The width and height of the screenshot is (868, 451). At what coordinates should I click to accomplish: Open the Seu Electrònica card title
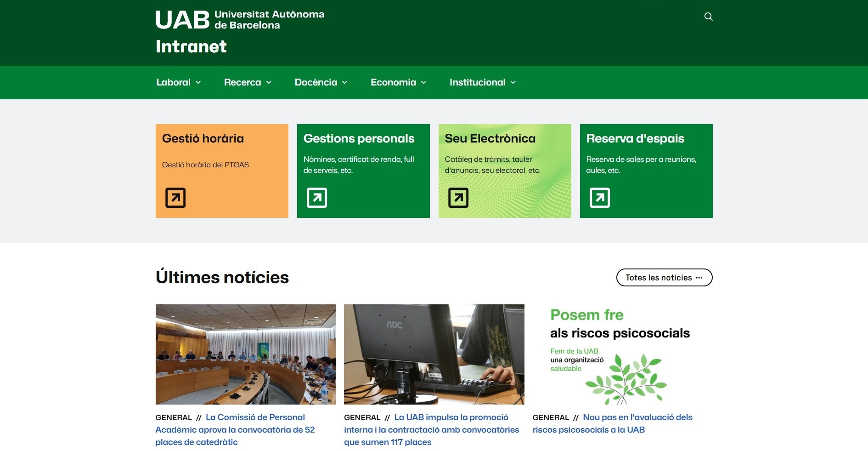pos(490,138)
